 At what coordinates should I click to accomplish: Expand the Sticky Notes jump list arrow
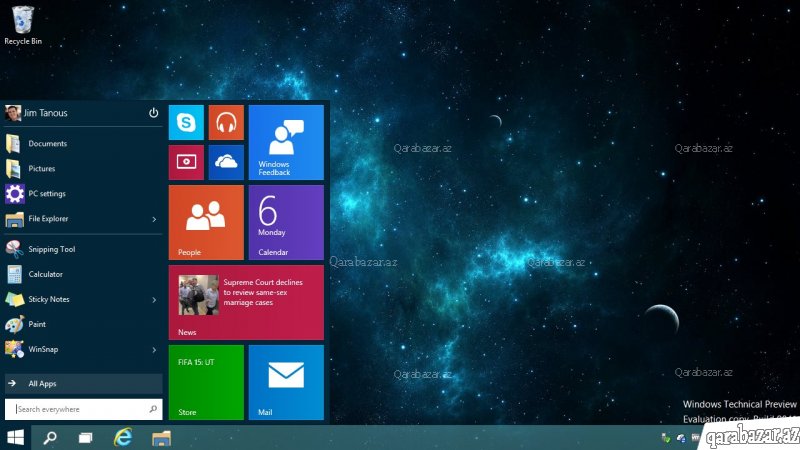(154, 300)
